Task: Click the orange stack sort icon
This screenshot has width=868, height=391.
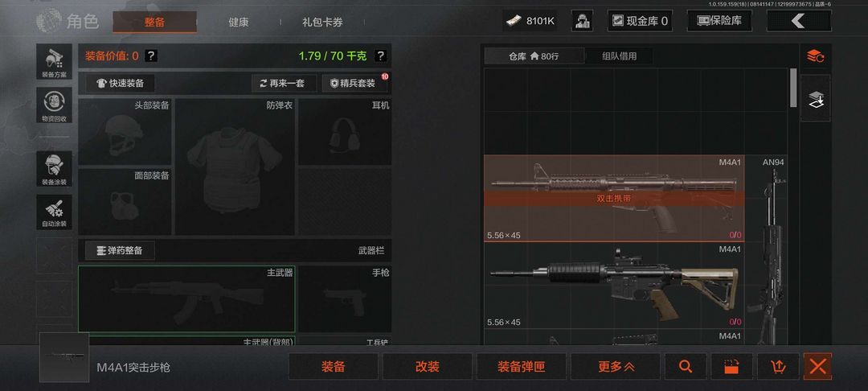Action: click(816, 56)
